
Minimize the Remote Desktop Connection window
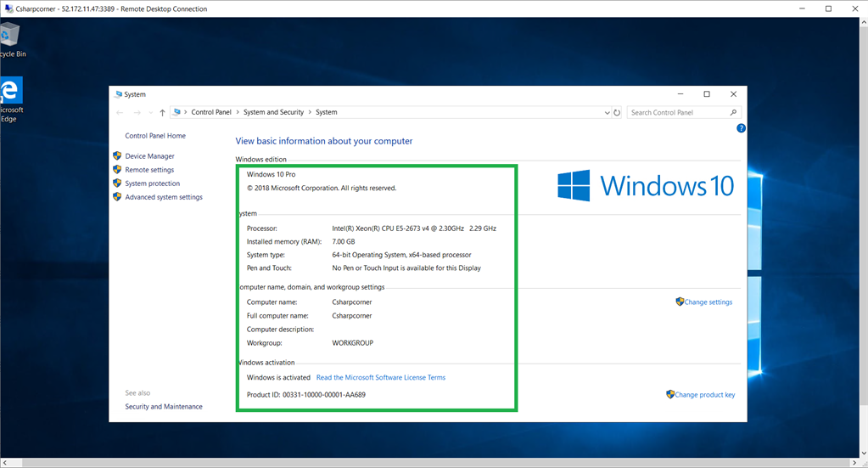point(803,8)
